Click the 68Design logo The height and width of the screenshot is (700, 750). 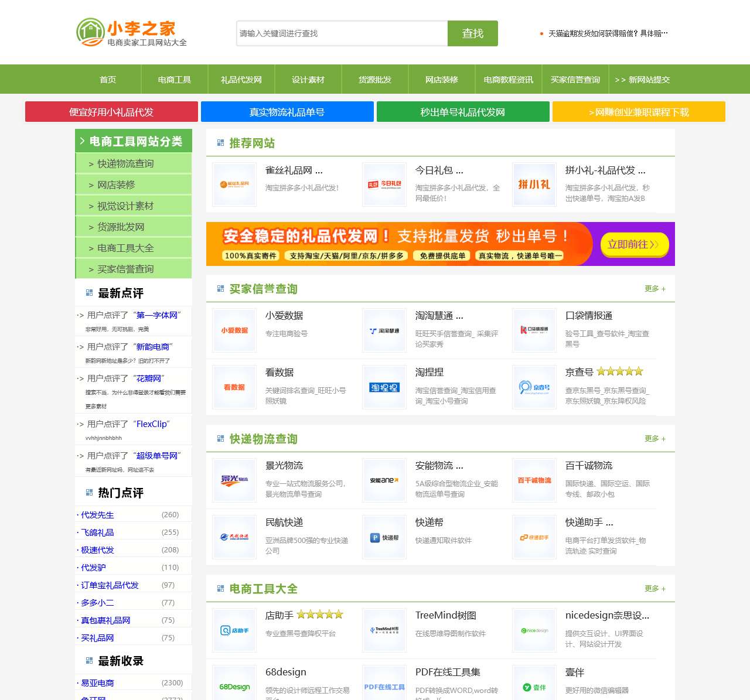pos(234,684)
